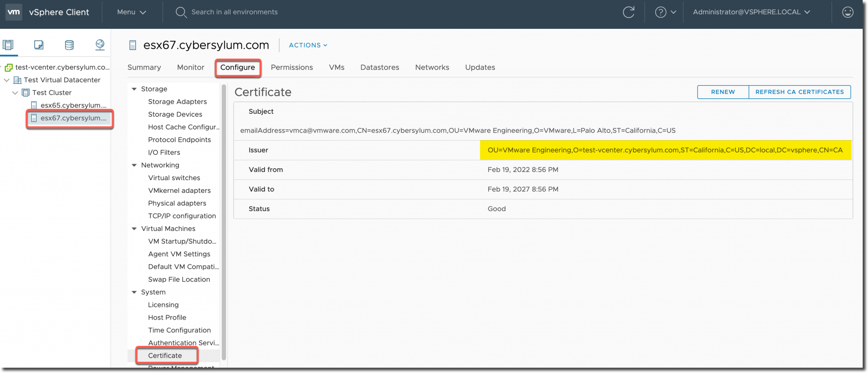
Task: Open the Permissions tab
Action: (292, 67)
